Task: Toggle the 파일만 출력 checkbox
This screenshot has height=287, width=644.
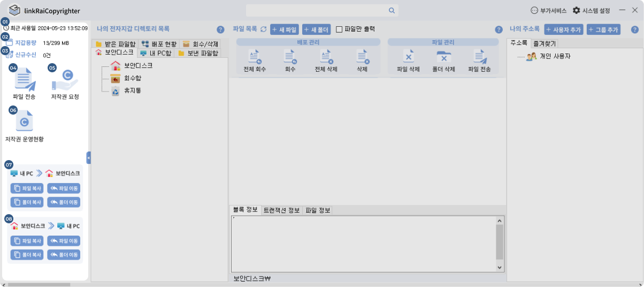Action: point(339,29)
